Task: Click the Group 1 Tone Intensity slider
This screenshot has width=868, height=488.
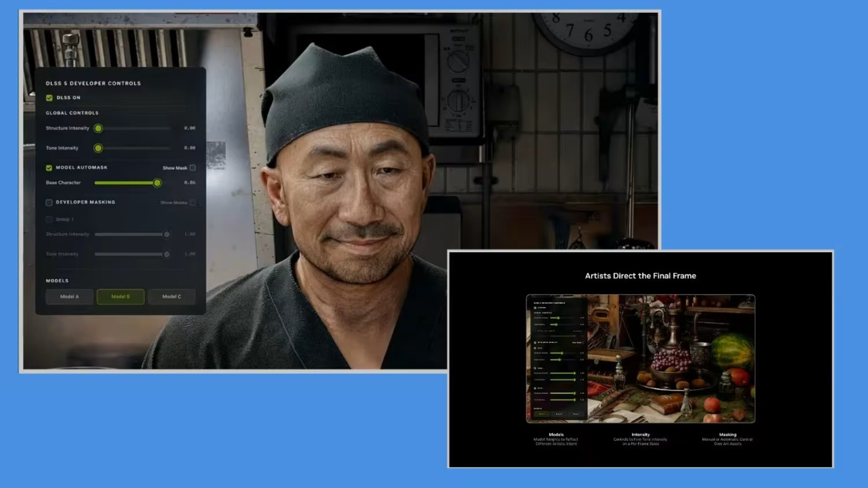Action: coord(133,254)
